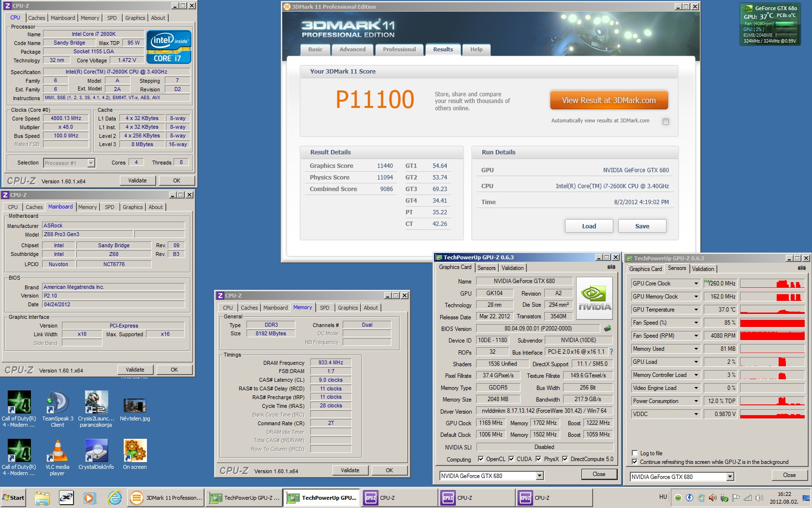Screen dimensions: 812x508
Task: Click OK in the CPU-Z Mainboard window
Action: 174,370
